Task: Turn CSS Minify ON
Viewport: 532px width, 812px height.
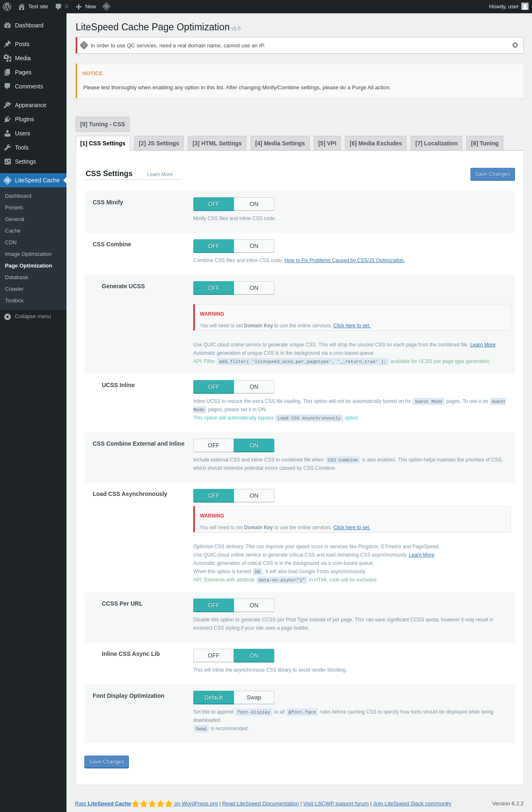Action: 254,204
